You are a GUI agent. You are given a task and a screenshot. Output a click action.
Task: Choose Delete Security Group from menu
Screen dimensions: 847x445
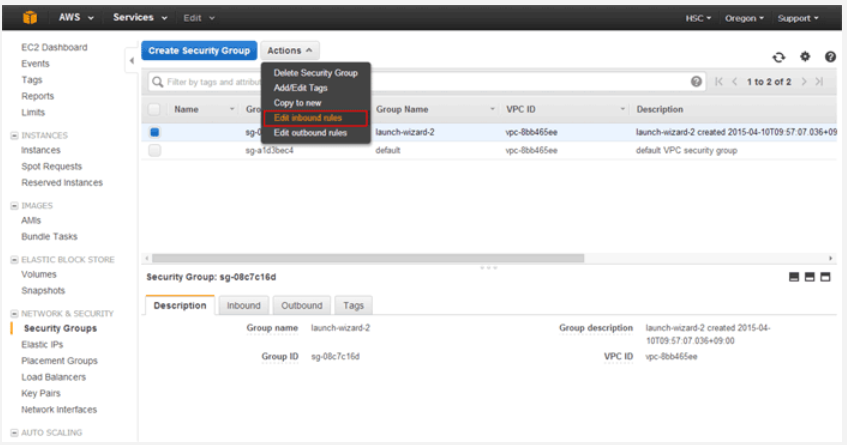pyautogui.click(x=315, y=73)
